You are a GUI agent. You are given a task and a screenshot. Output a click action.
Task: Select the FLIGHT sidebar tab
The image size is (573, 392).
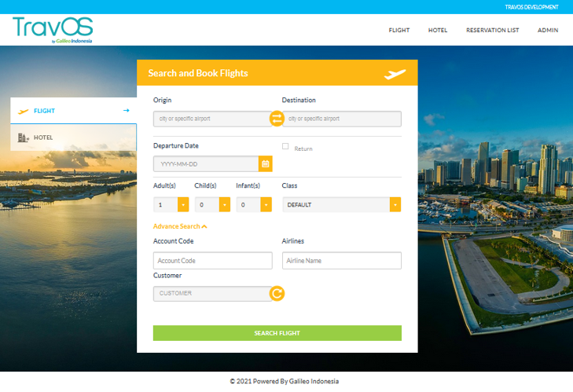point(73,111)
